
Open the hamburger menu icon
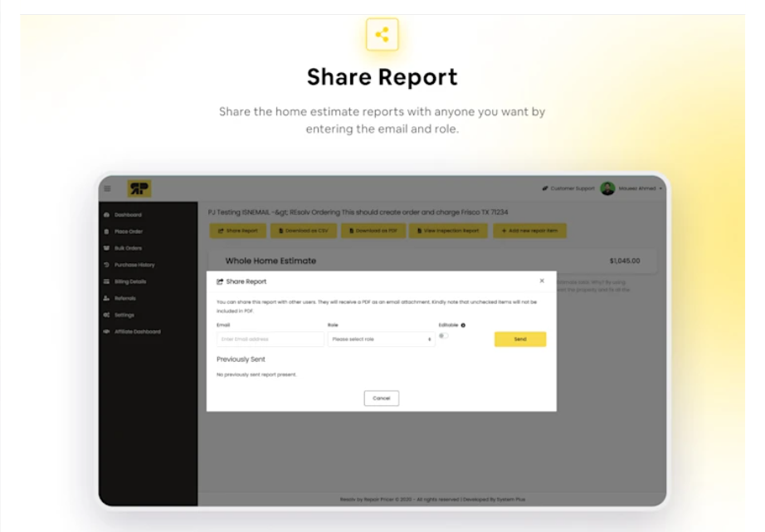coord(107,188)
